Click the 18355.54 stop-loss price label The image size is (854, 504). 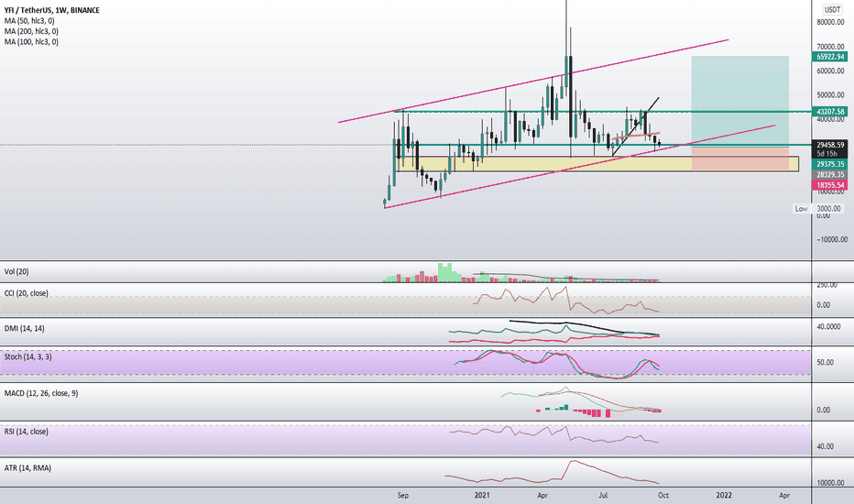coord(830,185)
